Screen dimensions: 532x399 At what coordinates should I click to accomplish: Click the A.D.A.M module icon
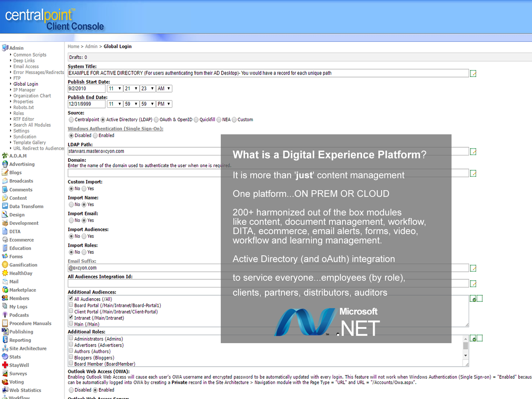click(5, 156)
